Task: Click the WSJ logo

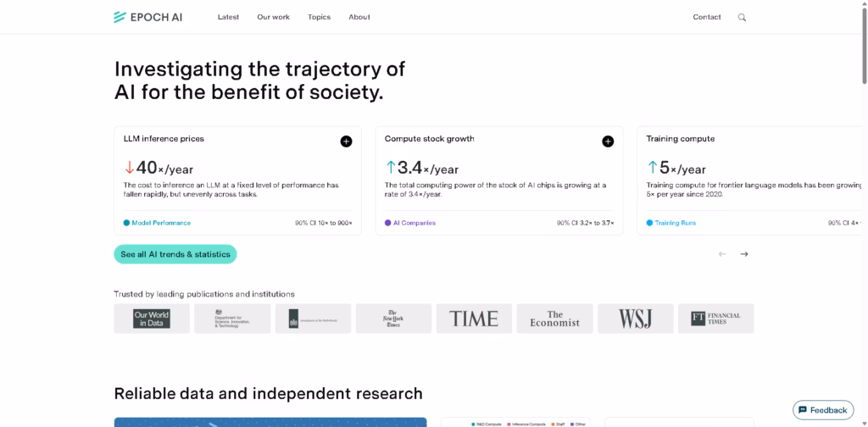Action: pos(636,319)
